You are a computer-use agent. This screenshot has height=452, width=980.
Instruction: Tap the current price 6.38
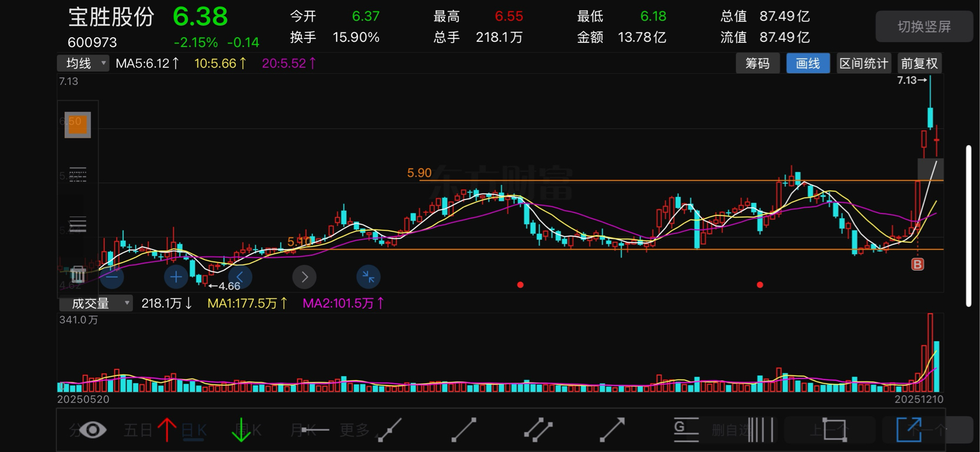[x=200, y=16]
